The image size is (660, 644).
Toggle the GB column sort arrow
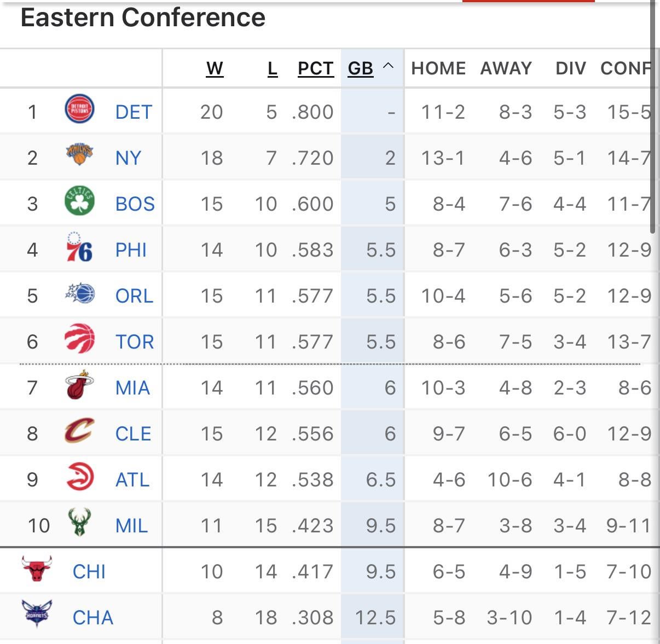(389, 66)
